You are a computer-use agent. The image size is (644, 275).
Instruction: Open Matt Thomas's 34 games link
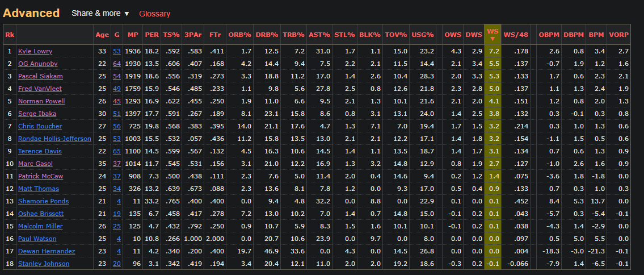click(117, 189)
